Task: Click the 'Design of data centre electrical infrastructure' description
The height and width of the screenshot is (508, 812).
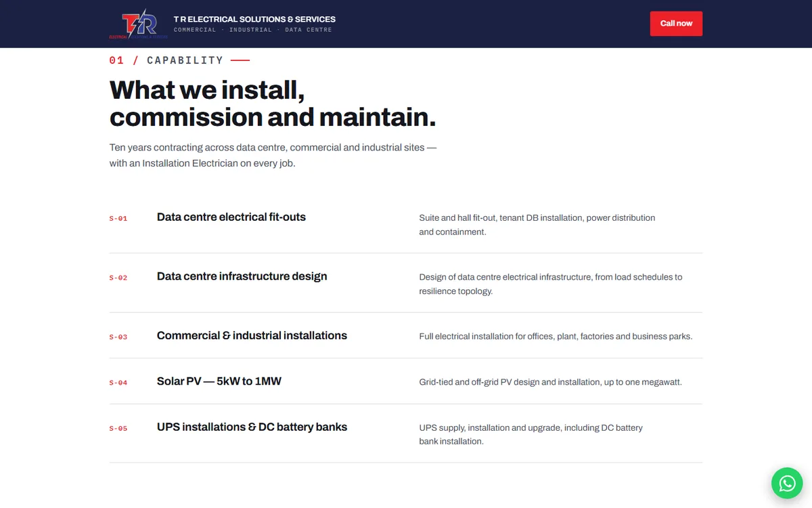Action: click(551, 284)
